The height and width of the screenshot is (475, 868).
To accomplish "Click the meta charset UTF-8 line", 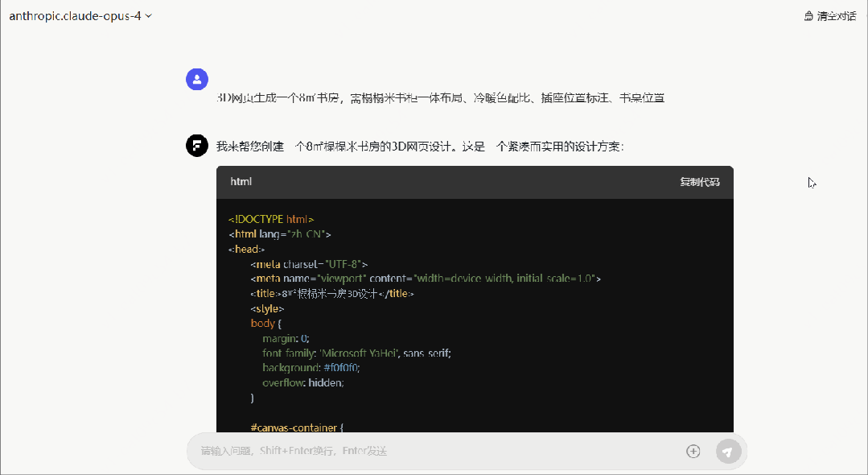I will tap(309, 264).
